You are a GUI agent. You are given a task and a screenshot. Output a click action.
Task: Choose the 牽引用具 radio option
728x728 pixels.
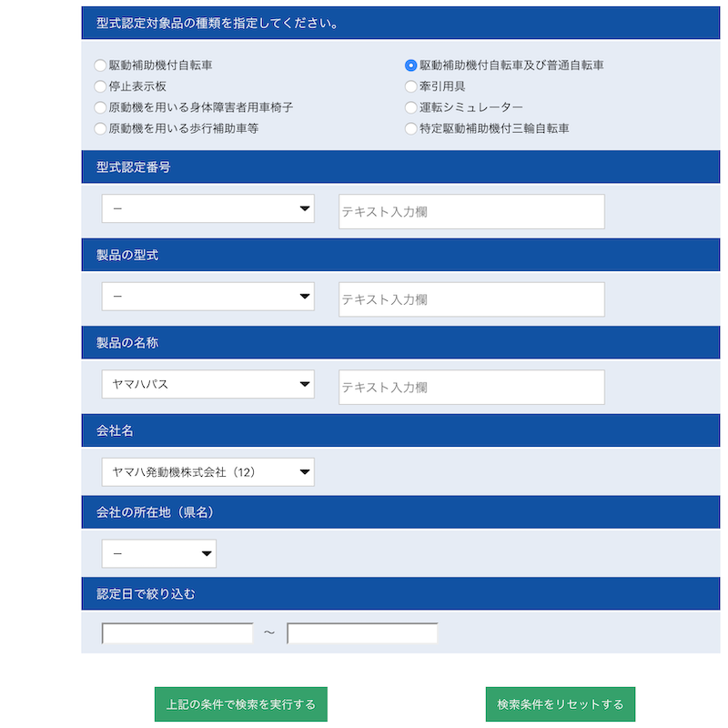click(411, 86)
